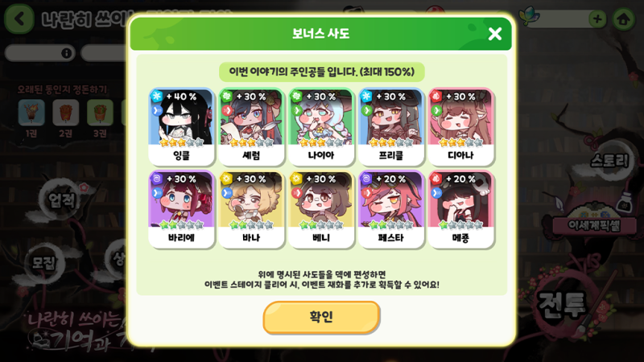
Task: Tap the green plus currency icon
Action: (x=597, y=19)
